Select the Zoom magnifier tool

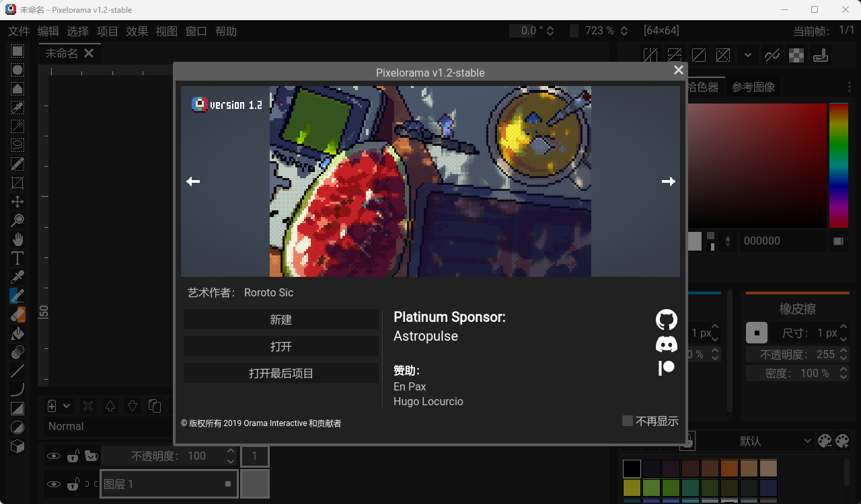click(17, 221)
